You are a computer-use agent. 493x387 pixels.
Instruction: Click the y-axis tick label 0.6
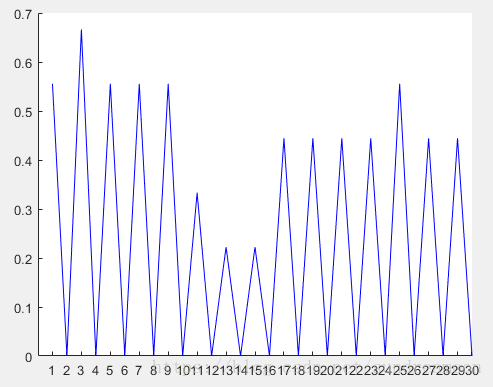coord(23,63)
